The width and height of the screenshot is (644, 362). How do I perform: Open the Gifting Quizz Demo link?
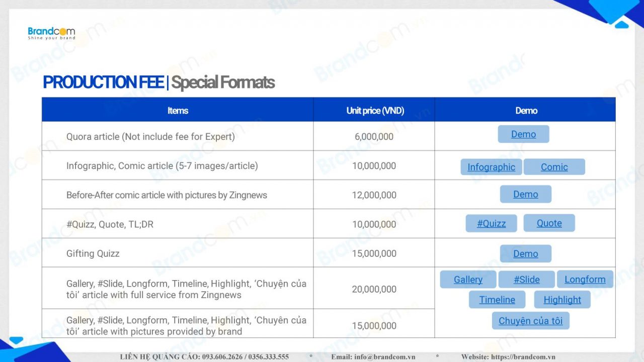(525, 254)
